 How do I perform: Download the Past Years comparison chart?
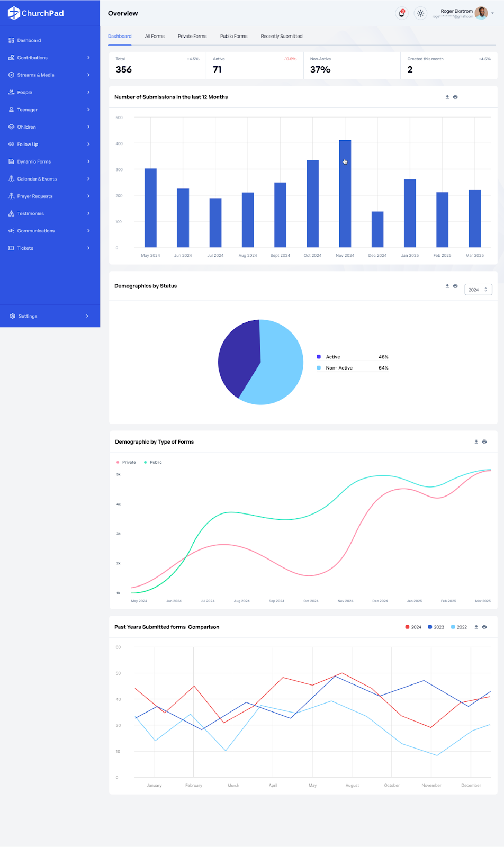476,627
